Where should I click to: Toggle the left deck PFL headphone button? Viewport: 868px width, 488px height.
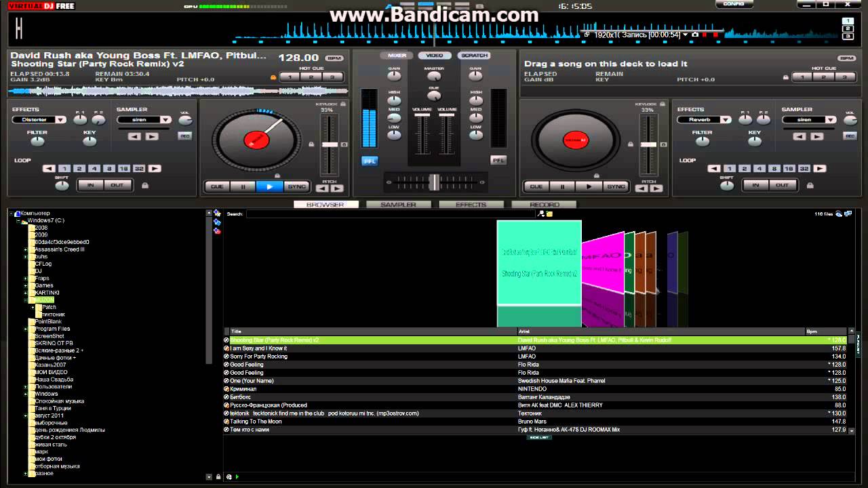point(370,161)
